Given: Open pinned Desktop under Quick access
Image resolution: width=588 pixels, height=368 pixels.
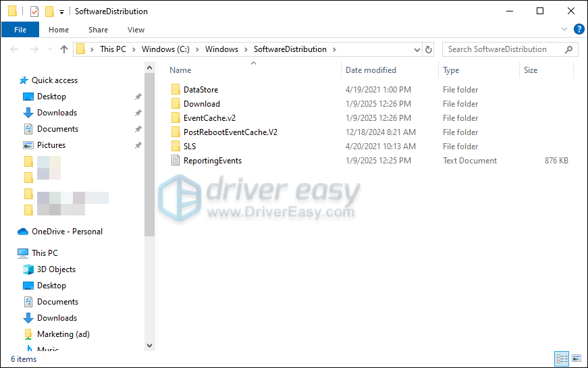Looking at the screenshot, I should (51, 97).
